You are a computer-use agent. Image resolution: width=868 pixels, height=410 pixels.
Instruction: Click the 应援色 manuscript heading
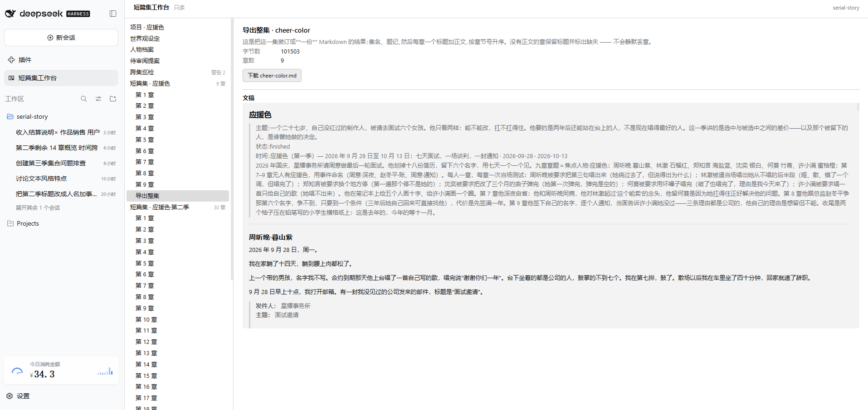pos(260,115)
